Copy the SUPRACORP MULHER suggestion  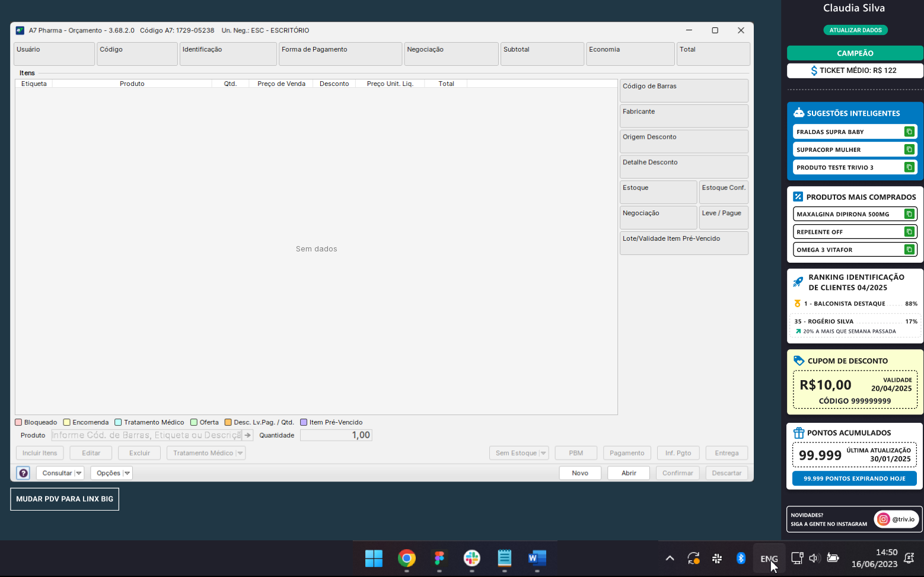(909, 149)
